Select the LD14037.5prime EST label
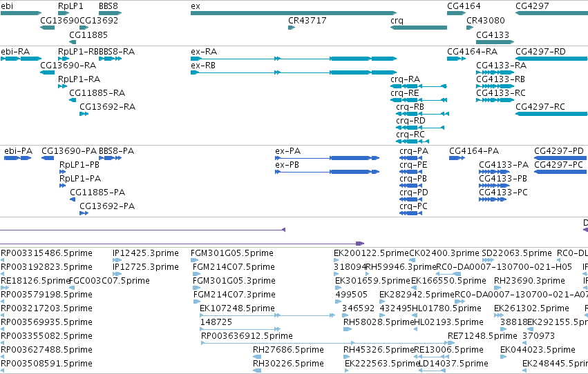Viewport: 588px width, 374px height. tap(453, 363)
